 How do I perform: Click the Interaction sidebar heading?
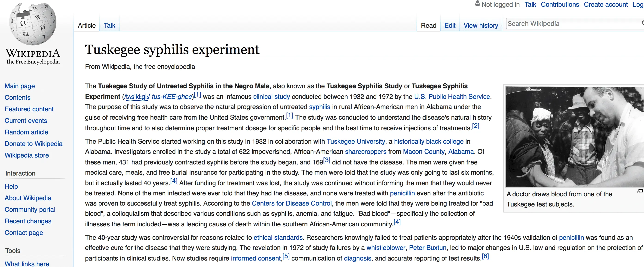tap(20, 173)
